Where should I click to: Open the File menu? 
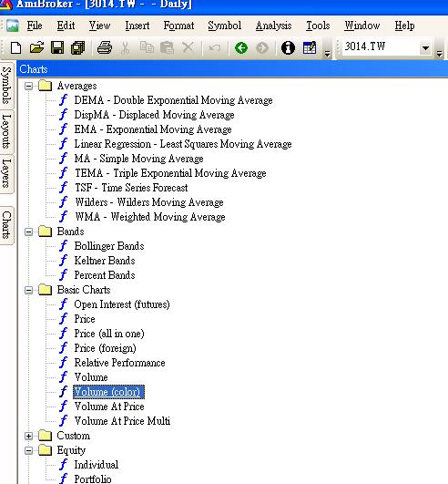pyautogui.click(x=35, y=26)
